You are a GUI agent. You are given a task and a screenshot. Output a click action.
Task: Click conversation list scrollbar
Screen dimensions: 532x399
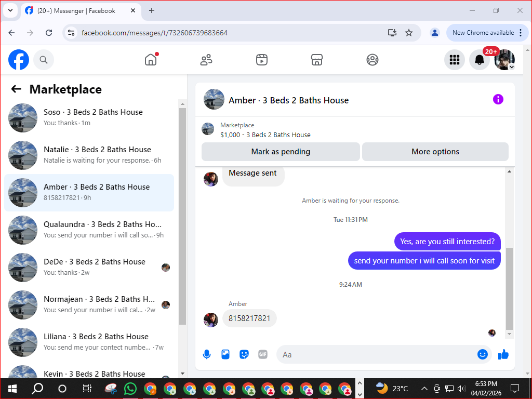coord(182,217)
